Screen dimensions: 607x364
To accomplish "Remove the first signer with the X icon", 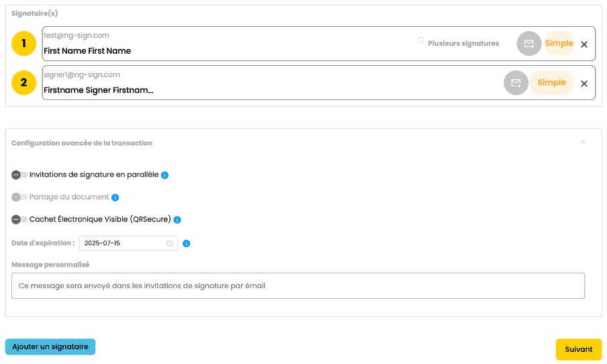I will (584, 44).
